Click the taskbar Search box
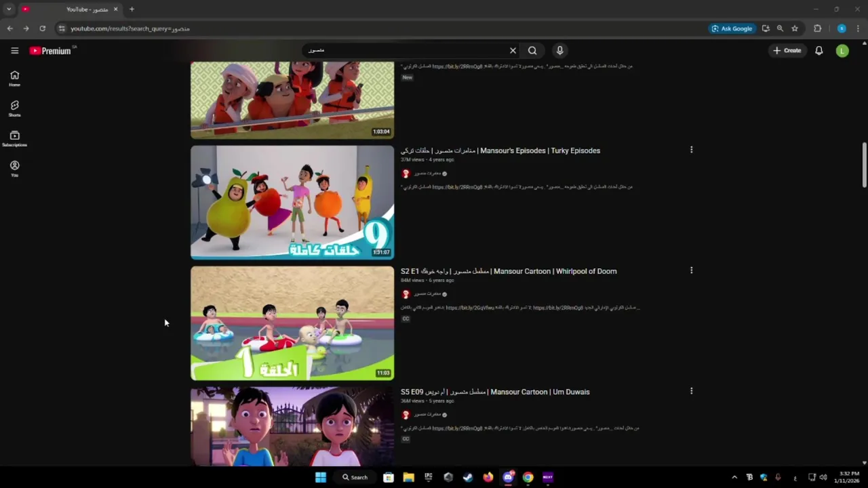 click(x=355, y=477)
